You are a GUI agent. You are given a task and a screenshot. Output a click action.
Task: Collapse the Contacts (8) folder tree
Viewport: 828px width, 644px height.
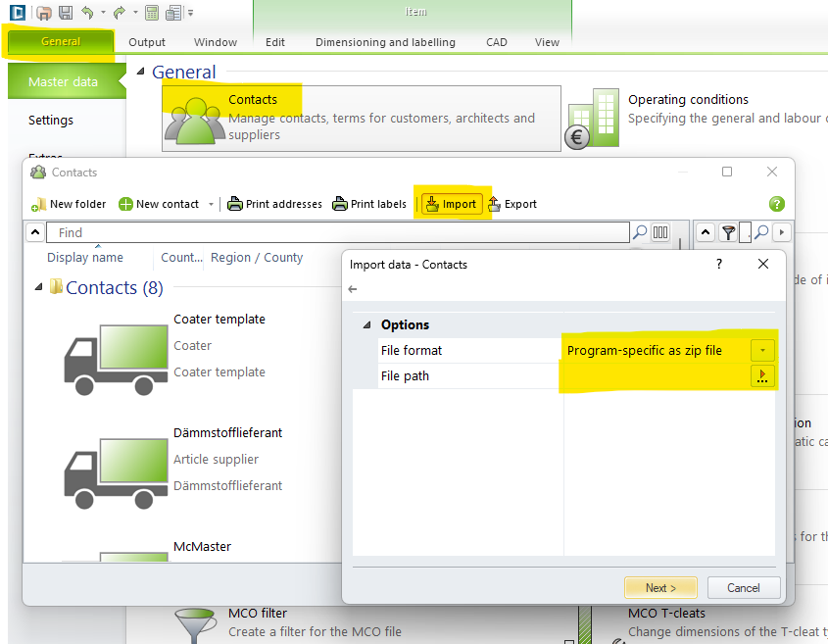coord(39,287)
